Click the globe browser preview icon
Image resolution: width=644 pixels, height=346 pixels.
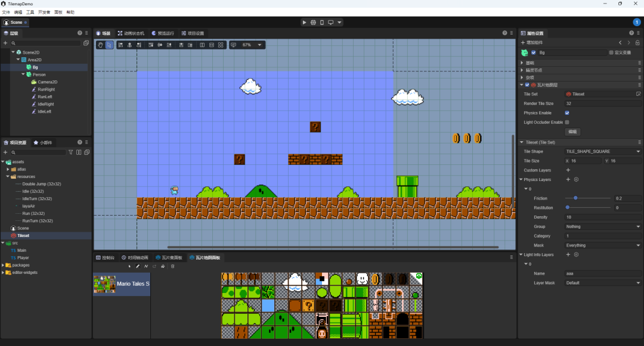click(x=313, y=23)
